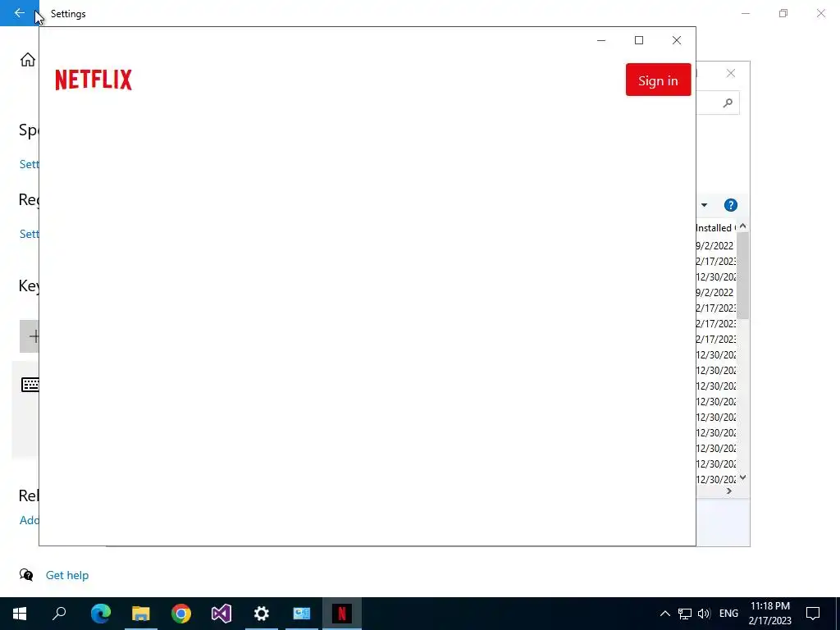This screenshot has width=840, height=630.
Task: Click the Netflix Sign in button
Action: click(x=658, y=80)
